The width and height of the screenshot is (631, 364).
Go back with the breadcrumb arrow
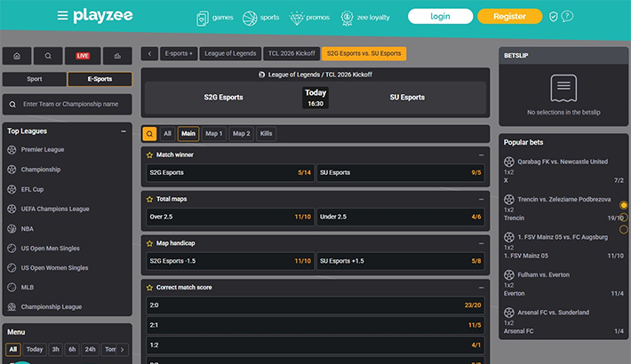[149, 53]
